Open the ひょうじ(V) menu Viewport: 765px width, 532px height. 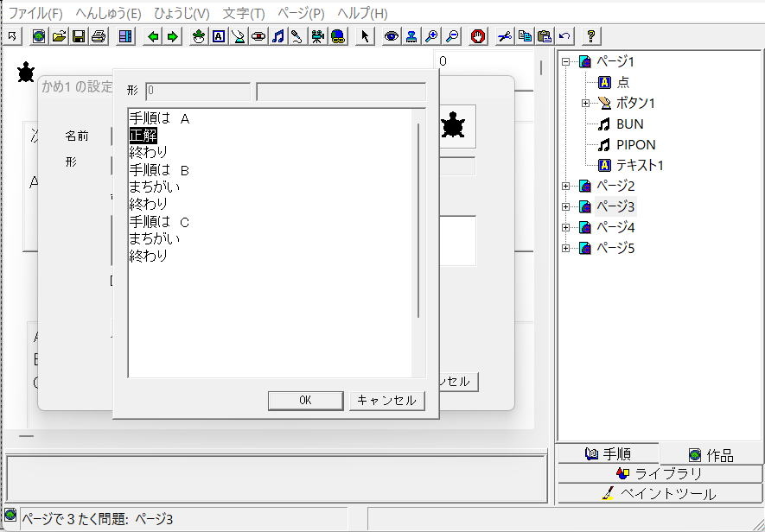click(182, 14)
